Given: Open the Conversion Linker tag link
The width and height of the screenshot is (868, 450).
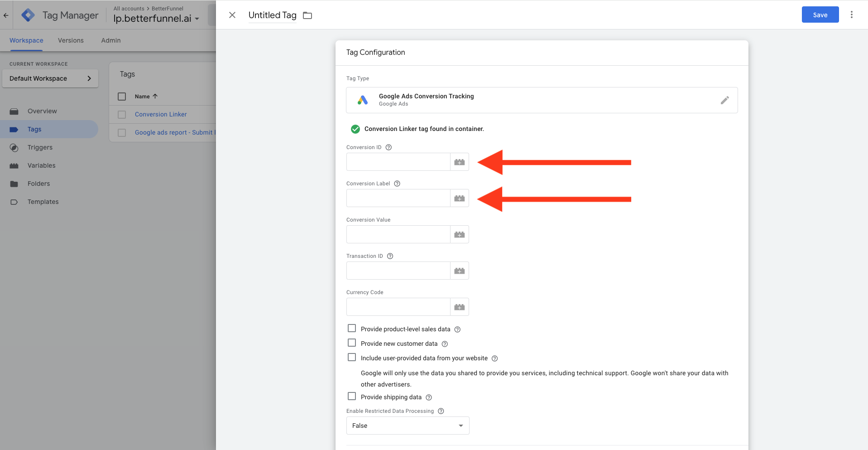Looking at the screenshot, I should pyautogui.click(x=161, y=114).
